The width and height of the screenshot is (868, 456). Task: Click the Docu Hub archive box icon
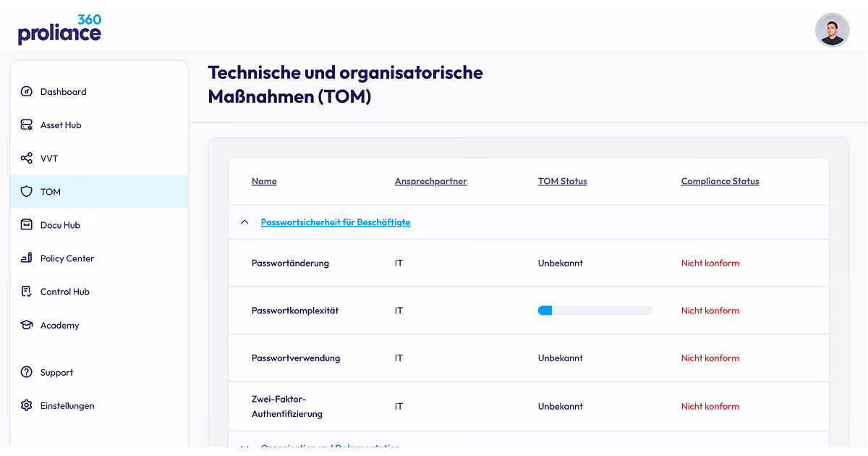pos(27,225)
